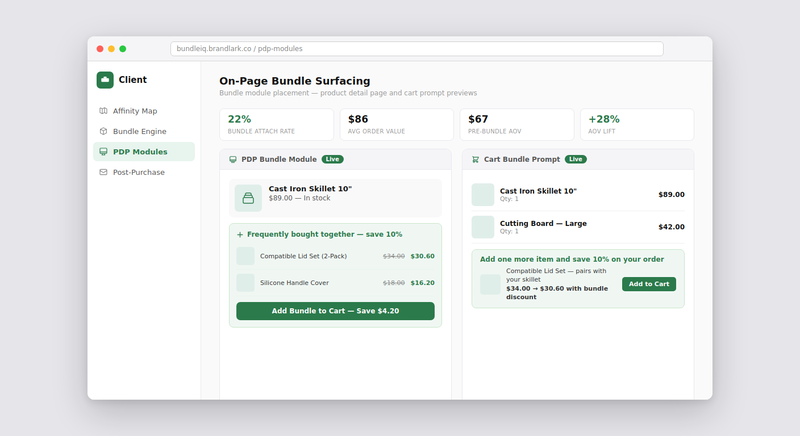
Task: Click the green maximize window button
Action: point(122,49)
